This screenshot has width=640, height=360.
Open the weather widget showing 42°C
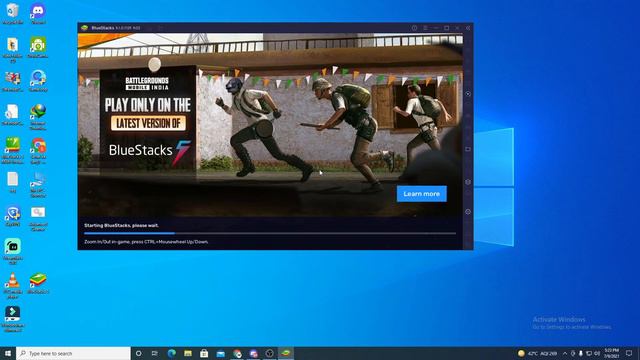click(x=538, y=353)
